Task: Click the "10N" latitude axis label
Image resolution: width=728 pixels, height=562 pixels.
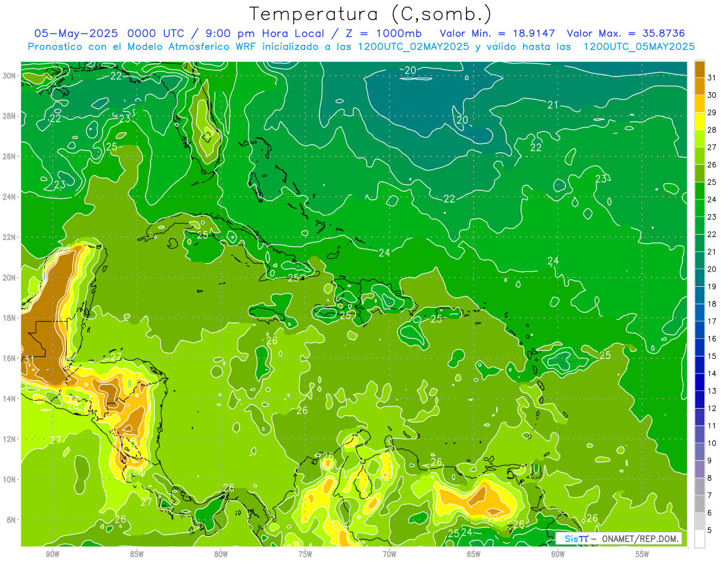Action: (10, 479)
